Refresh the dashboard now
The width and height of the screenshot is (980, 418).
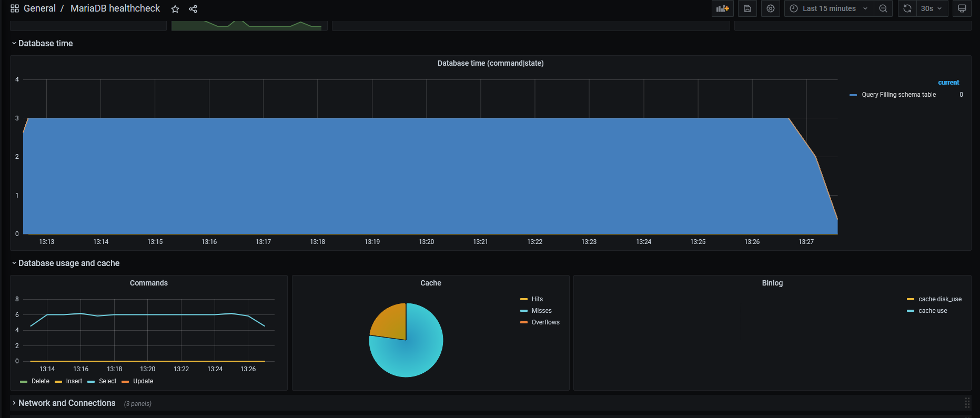tap(907, 8)
